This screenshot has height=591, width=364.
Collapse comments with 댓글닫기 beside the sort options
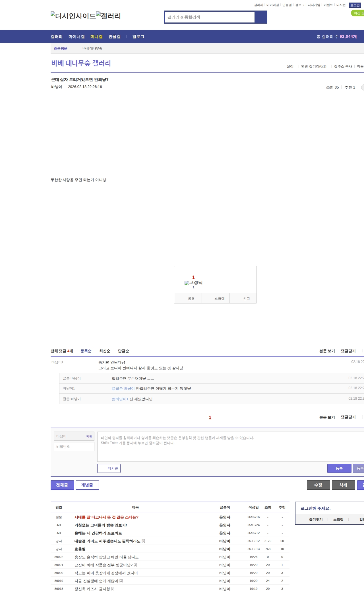(348, 351)
